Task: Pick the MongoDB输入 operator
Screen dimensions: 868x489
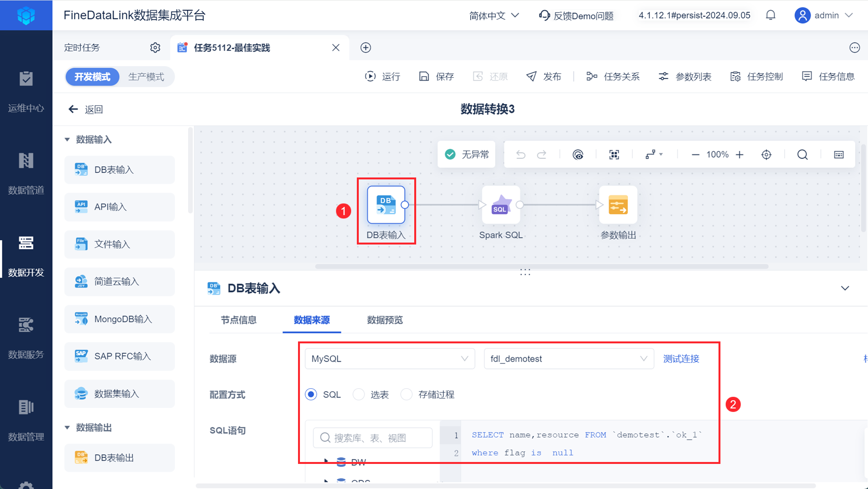Action: point(120,319)
